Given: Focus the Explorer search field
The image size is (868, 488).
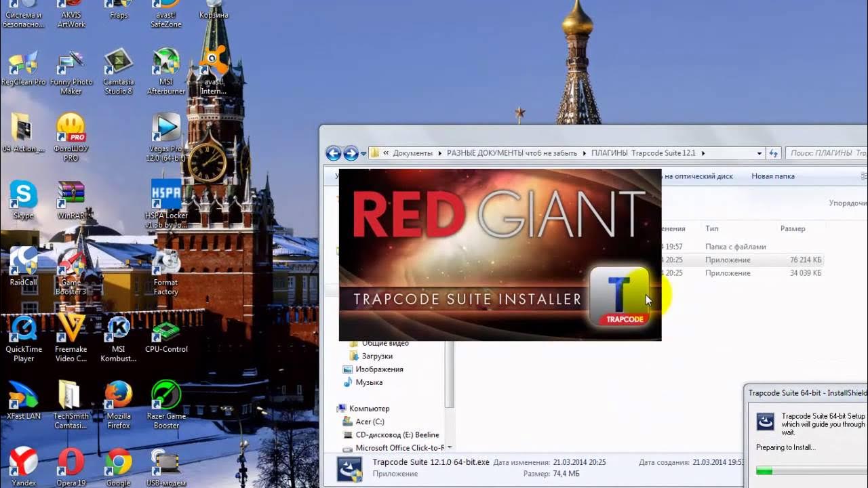Looking at the screenshot, I should 827,154.
